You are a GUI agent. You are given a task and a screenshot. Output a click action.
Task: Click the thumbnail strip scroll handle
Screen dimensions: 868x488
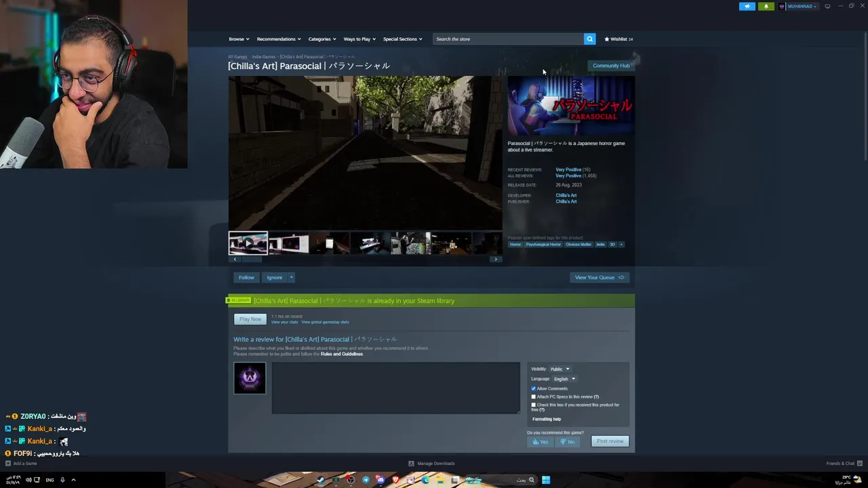[x=253, y=259]
